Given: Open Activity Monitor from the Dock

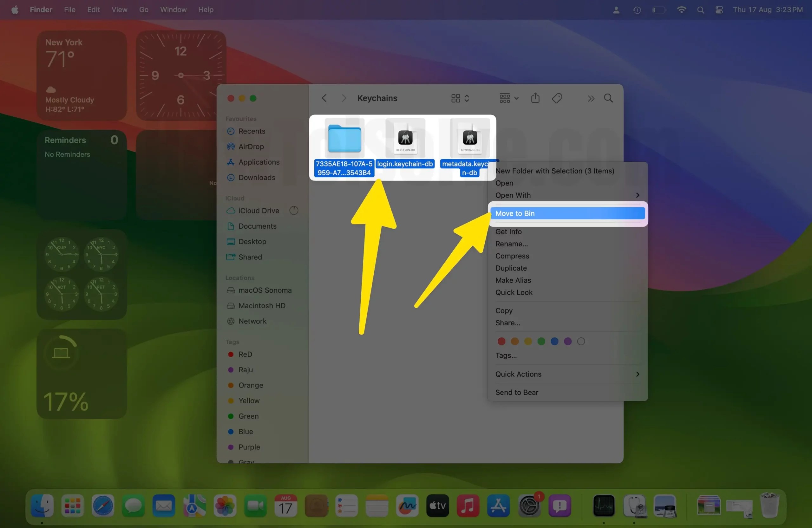Looking at the screenshot, I should (604, 506).
